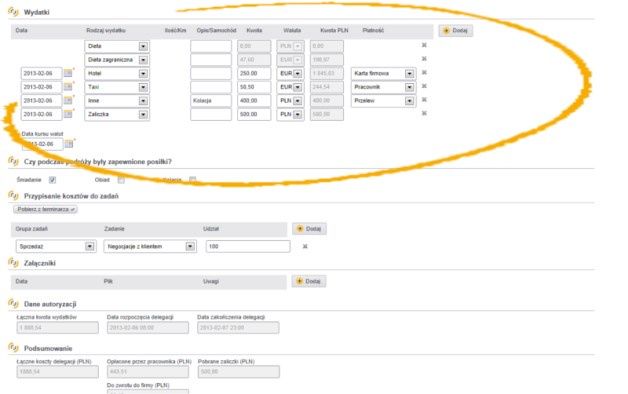Delete the Inne expense row
Screen dimensions: 628x394
(x=424, y=100)
